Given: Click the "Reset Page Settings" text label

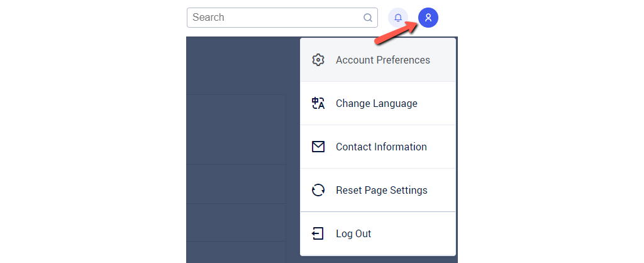Looking at the screenshot, I should 382,190.
